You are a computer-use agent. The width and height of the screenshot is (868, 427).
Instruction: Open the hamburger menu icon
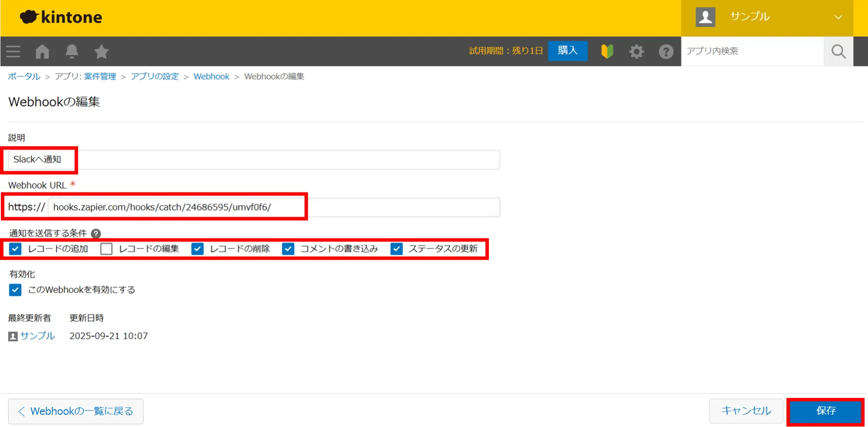[x=13, y=52]
